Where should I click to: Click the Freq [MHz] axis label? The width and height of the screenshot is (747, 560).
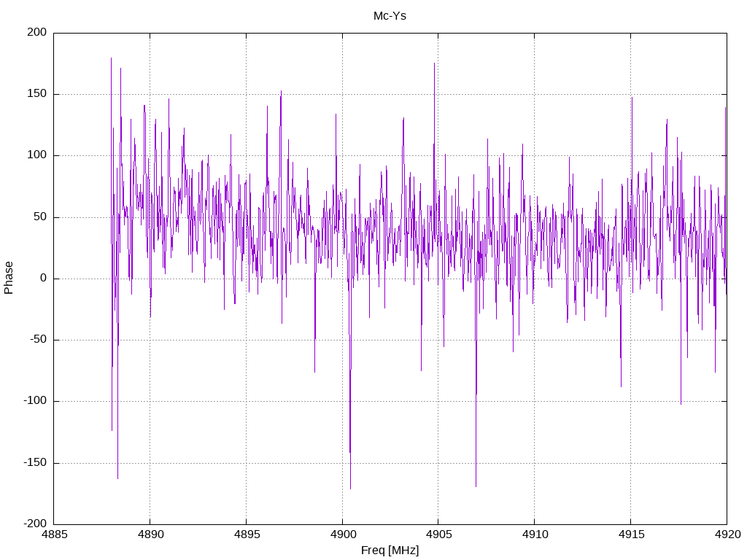pos(390,550)
